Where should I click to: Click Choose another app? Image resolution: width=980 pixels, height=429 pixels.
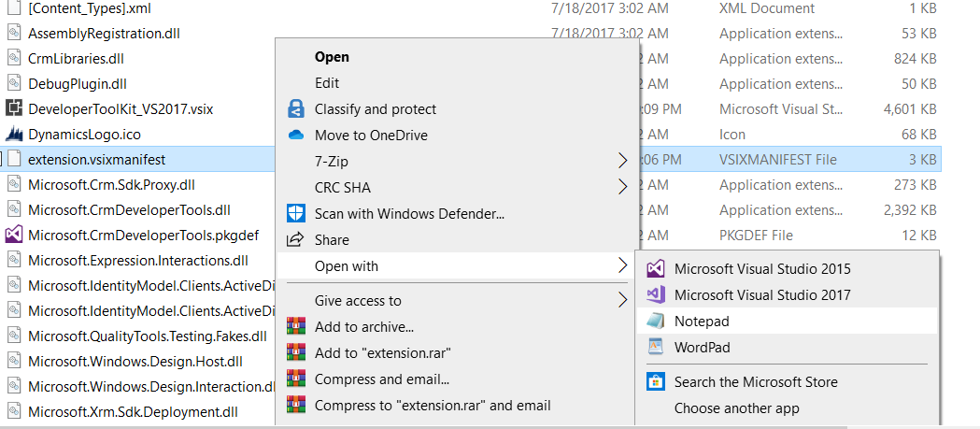(x=737, y=408)
